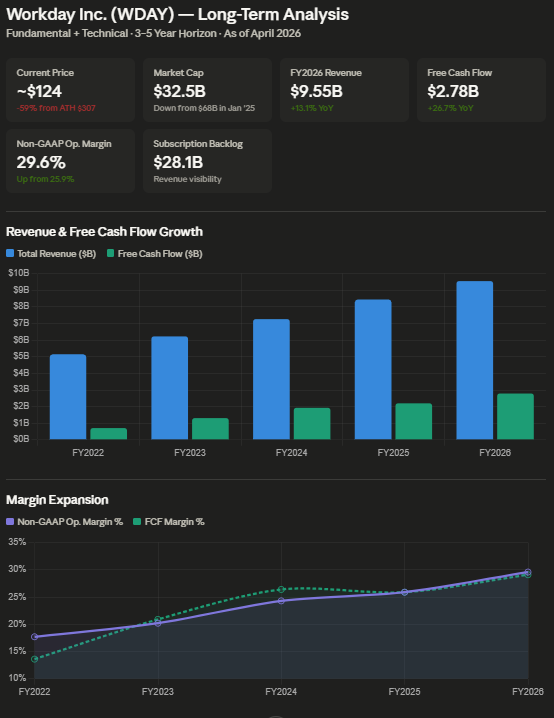This screenshot has height=718, width=554.
Task: Click 'Down from $68B in Jan '25' text
Action: coord(204,108)
